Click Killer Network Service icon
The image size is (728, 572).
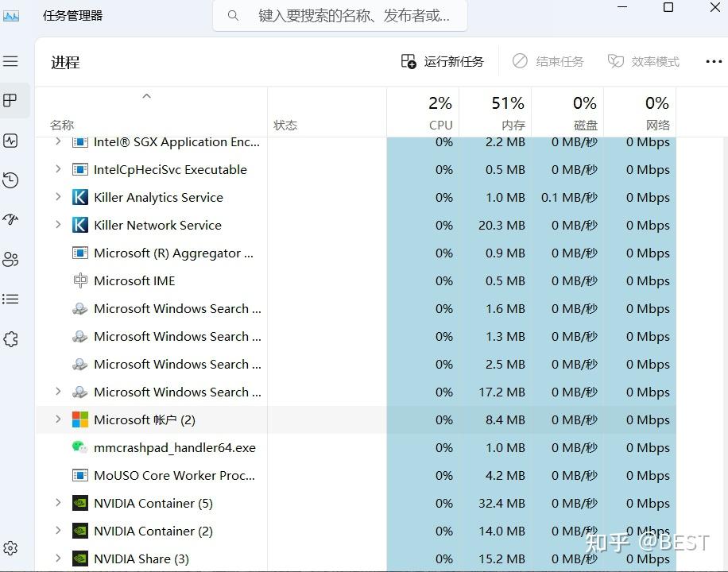tap(79, 225)
